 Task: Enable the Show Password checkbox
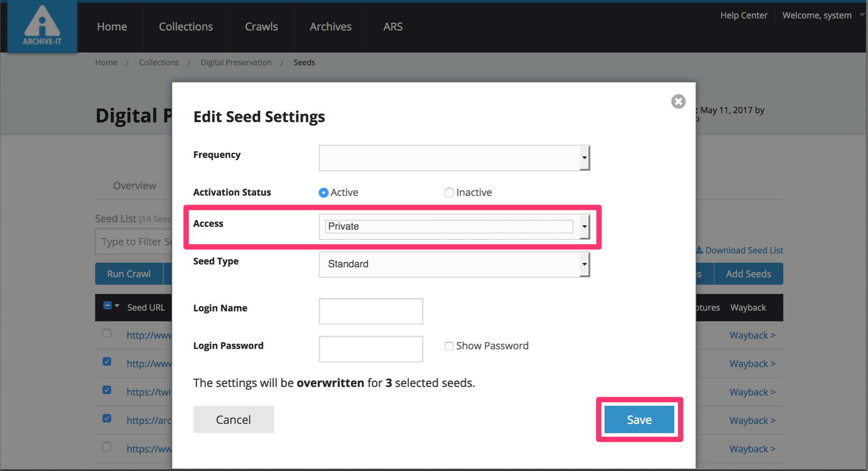[x=449, y=346]
